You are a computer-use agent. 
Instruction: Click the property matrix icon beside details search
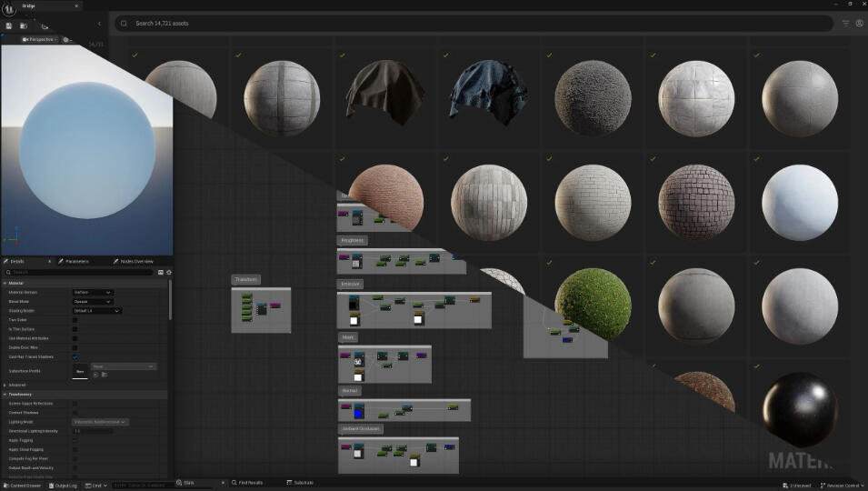tap(161, 273)
